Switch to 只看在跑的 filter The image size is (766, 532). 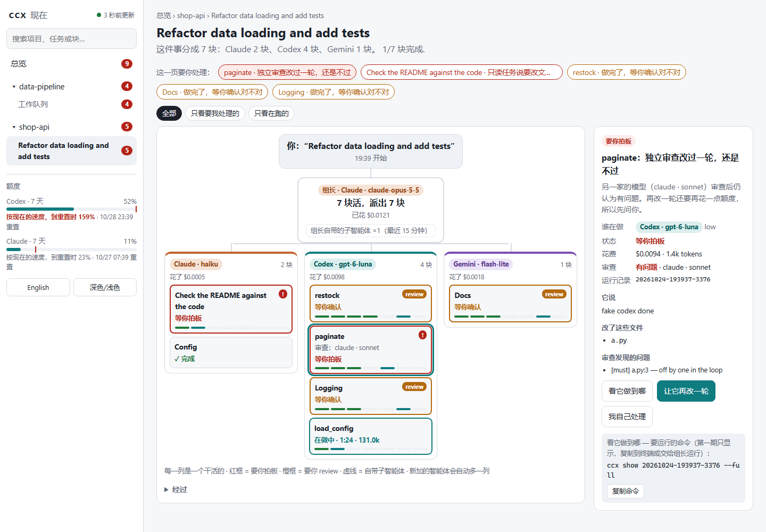[271, 113]
